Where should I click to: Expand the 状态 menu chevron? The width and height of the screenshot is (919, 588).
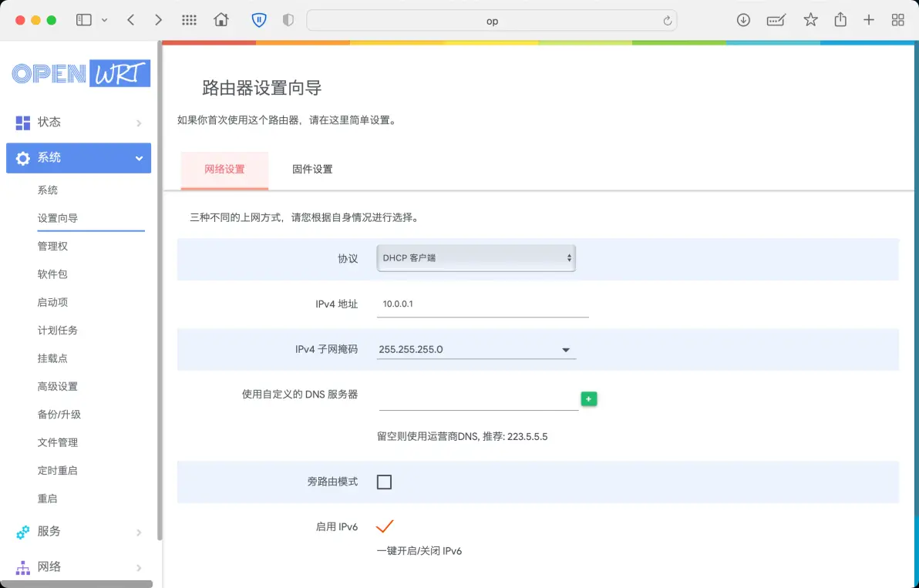click(139, 123)
